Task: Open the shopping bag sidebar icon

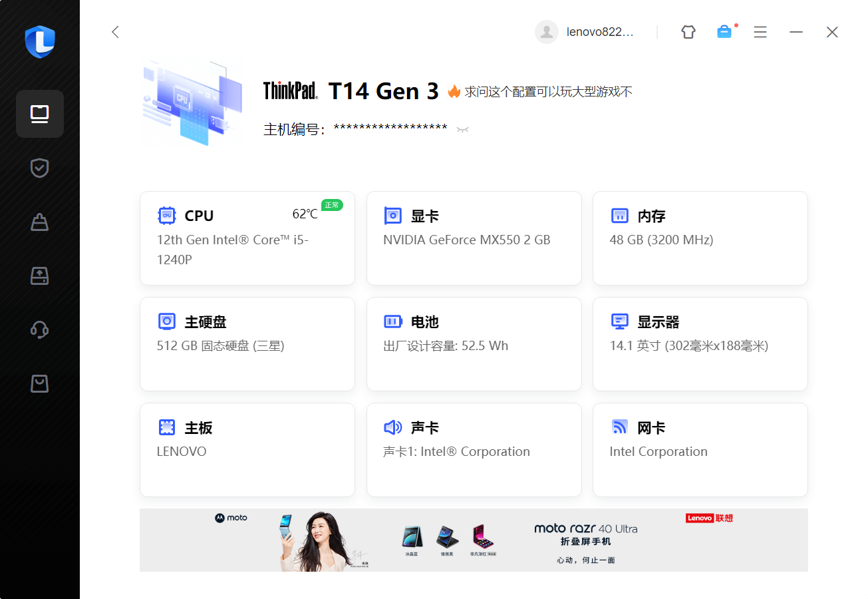Action: 40,383
